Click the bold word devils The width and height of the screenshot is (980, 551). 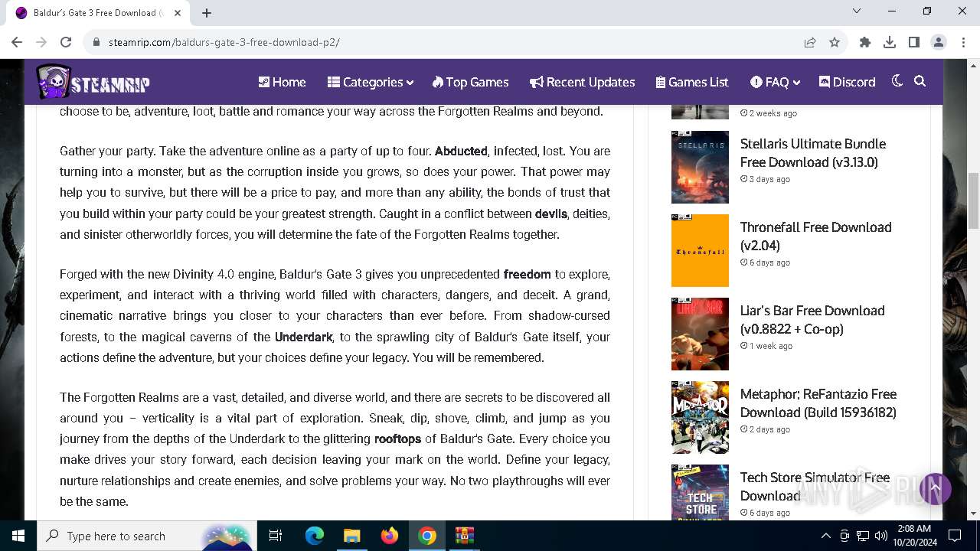(x=550, y=214)
